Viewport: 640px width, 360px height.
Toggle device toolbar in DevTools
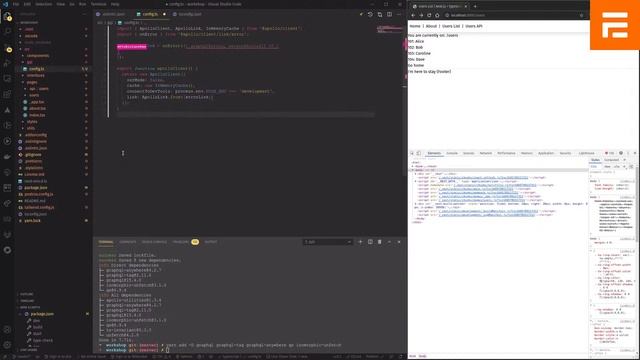(x=419, y=153)
